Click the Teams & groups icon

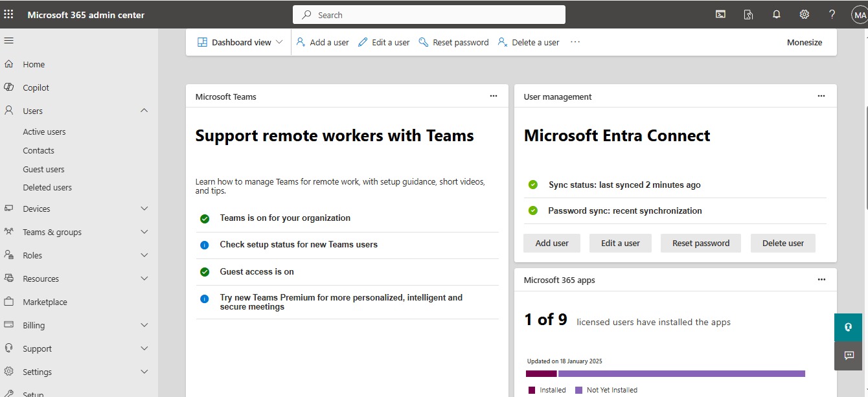pyautogui.click(x=9, y=232)
